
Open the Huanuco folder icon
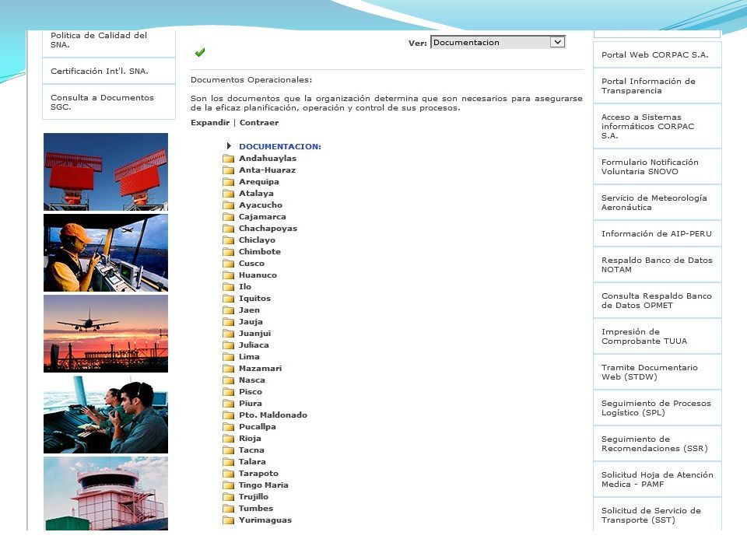pos(228,275)
